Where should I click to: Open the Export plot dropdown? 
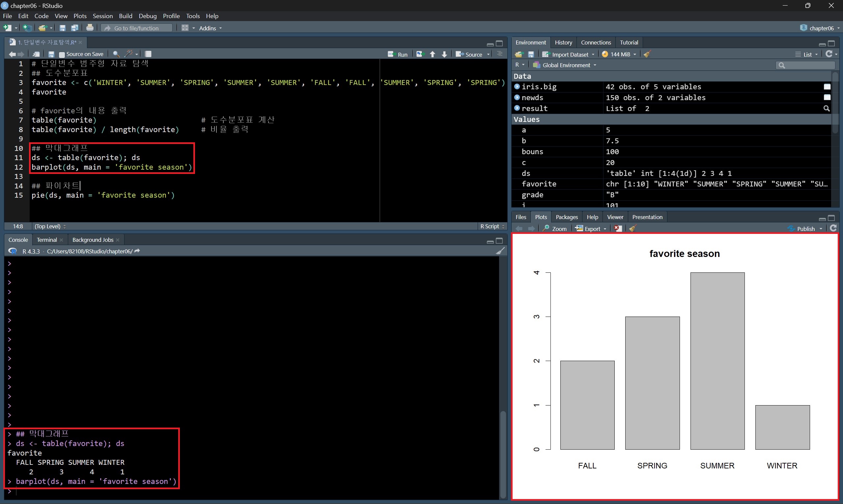click(x=592, y=229)
